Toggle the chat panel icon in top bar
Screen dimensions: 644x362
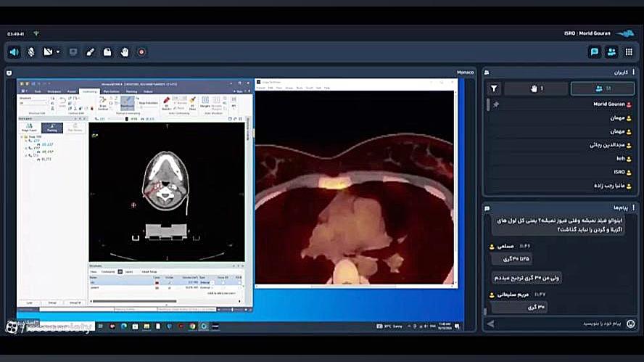coord(594,52)
